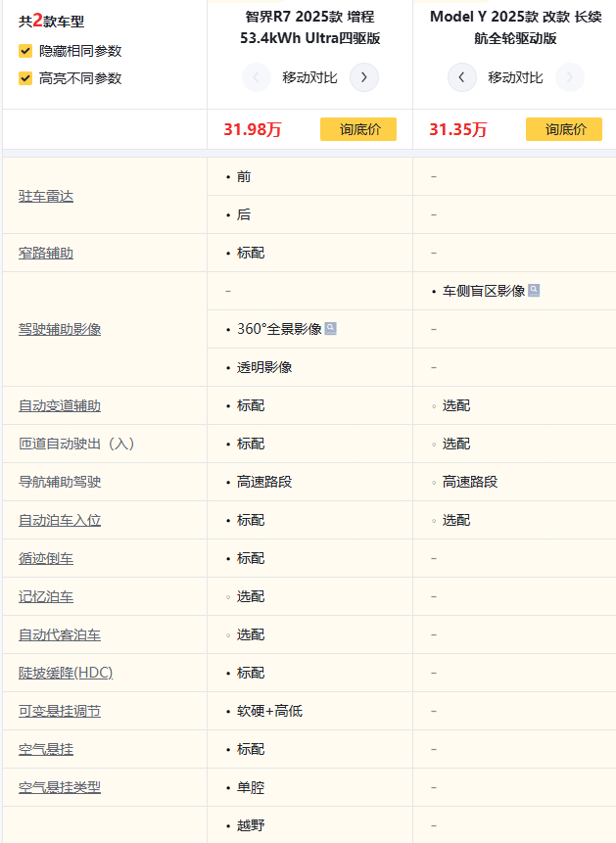Click 询底价 button for 31.98万 model
The image size is (616, 843).
click(x=358, y=129)
